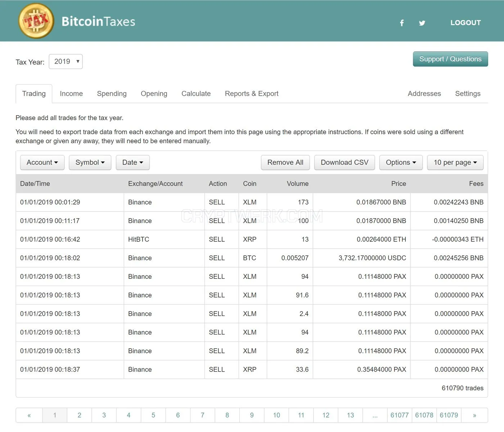
Task: Click the Download CSV button
Action: pyautogui.click(x=345, y=163)
